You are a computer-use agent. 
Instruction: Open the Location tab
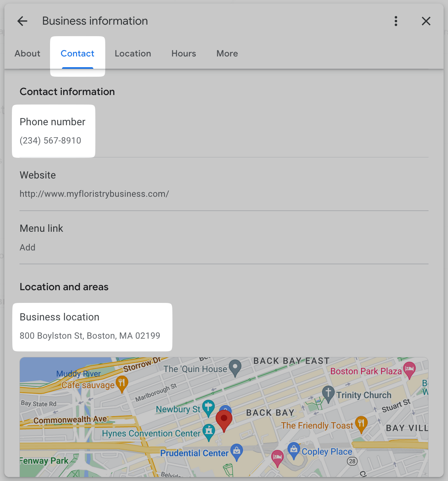coord(133,53)
